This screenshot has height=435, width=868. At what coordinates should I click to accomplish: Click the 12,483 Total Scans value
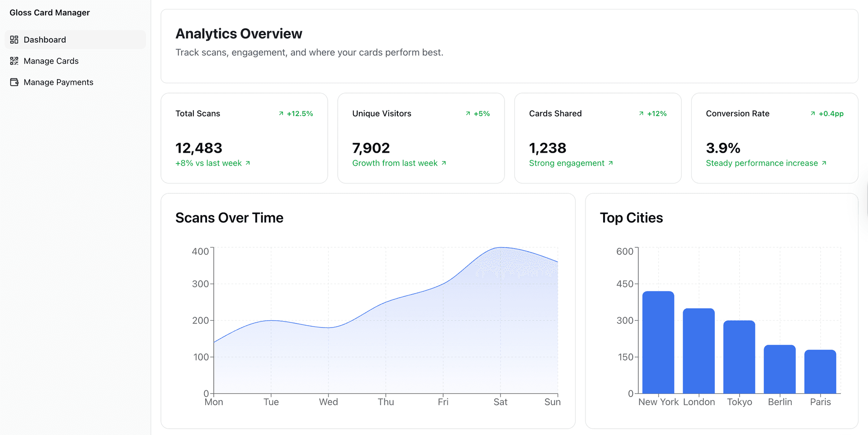(x=198, y=148)
